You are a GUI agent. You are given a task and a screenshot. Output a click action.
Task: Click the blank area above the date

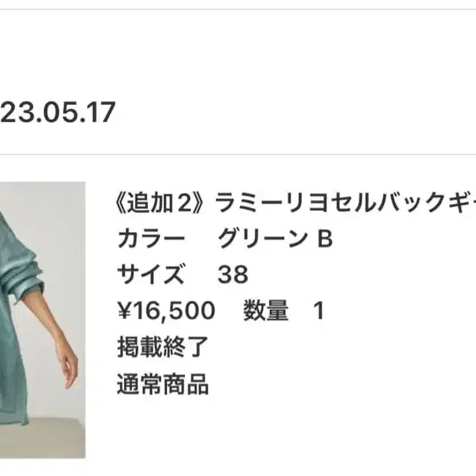(238, 54)
